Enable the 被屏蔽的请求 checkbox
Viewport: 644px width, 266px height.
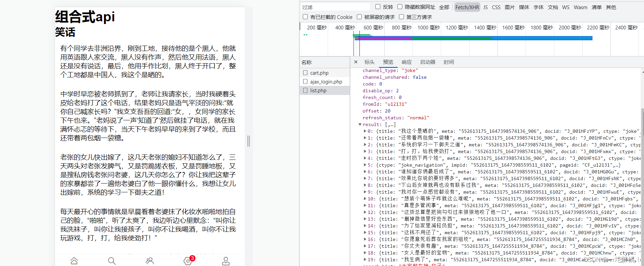tap(359, 17)
